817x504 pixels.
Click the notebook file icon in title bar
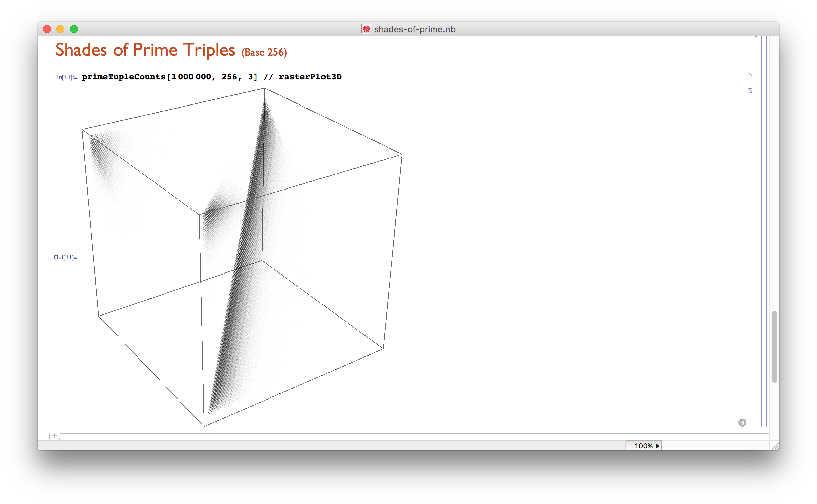pos(366,29)
